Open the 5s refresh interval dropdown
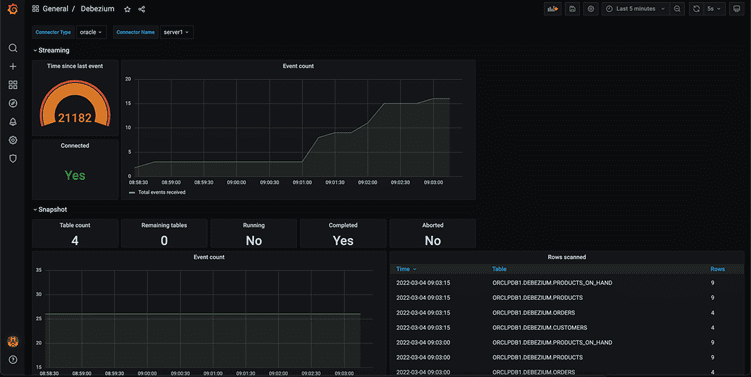This screenshot has width=751, height=377. click(714, 9)
